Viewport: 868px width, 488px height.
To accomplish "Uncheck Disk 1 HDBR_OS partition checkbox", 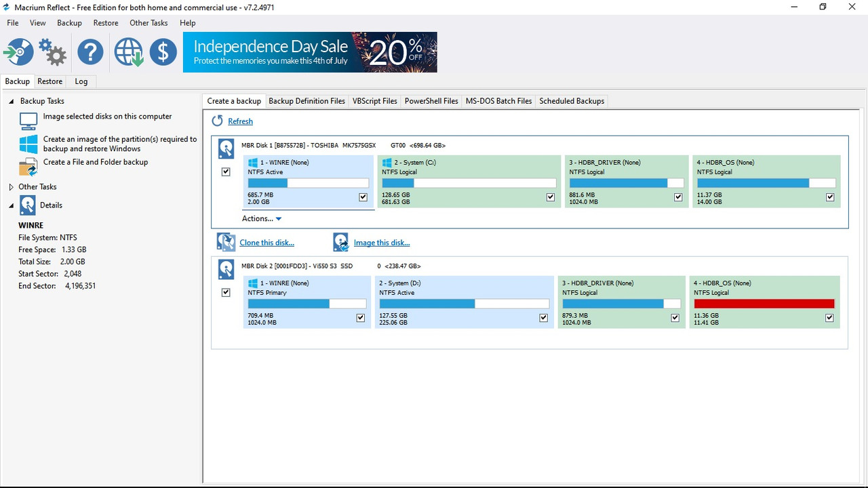I will point(830,197).
